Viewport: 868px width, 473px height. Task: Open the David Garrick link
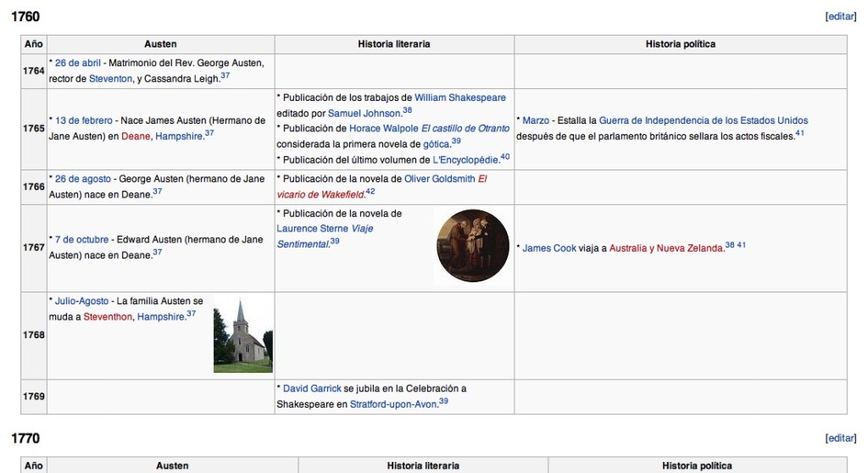coord(312,388)
